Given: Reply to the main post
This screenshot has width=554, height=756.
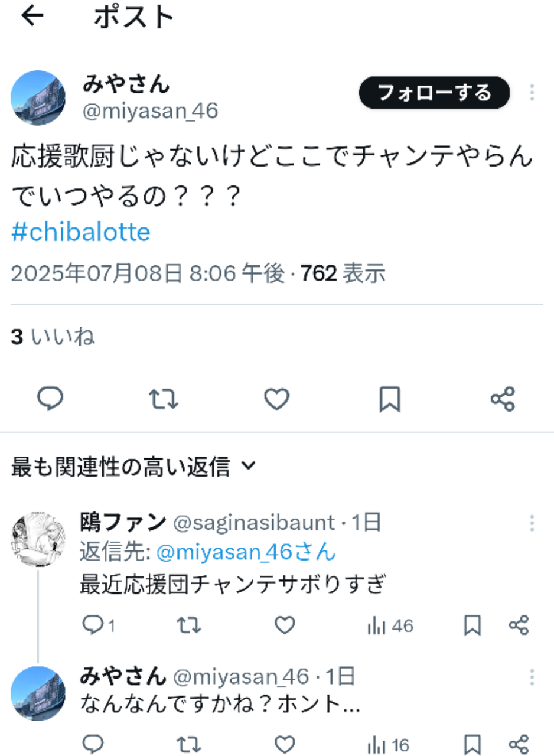Looking at the screenshot, I should click(x=50, y=400).
